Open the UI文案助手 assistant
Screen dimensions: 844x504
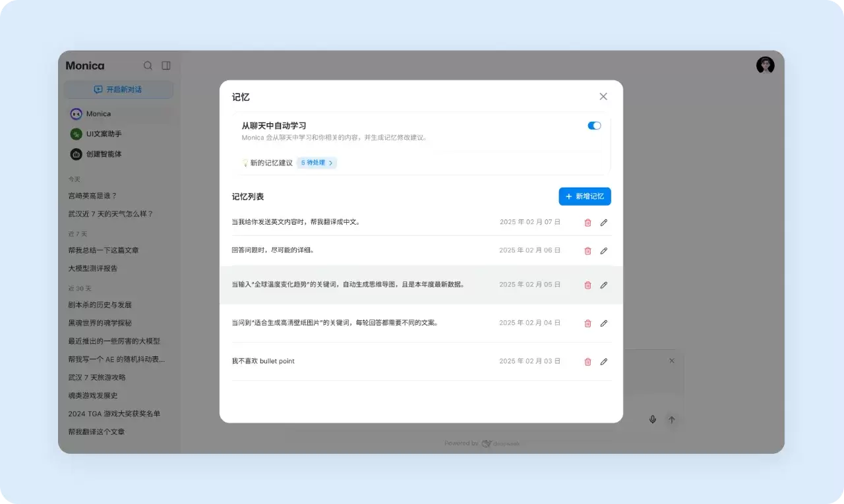coord(118,134)
